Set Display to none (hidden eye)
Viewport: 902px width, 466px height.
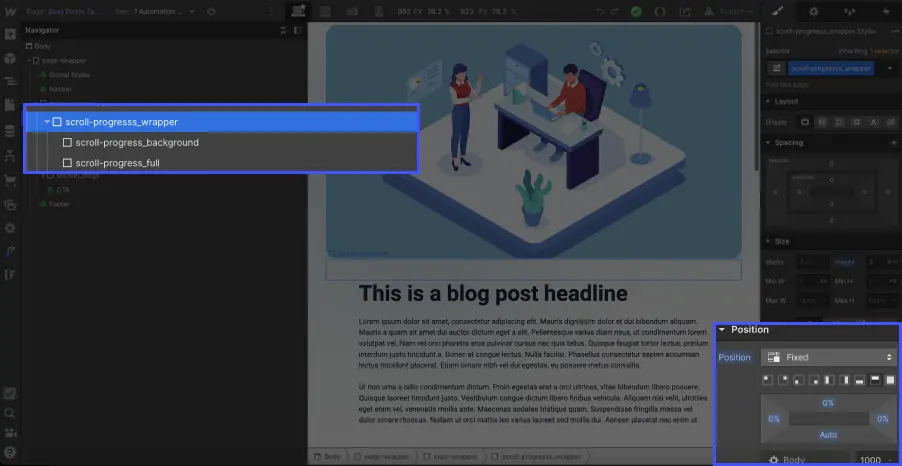[890, 122]
